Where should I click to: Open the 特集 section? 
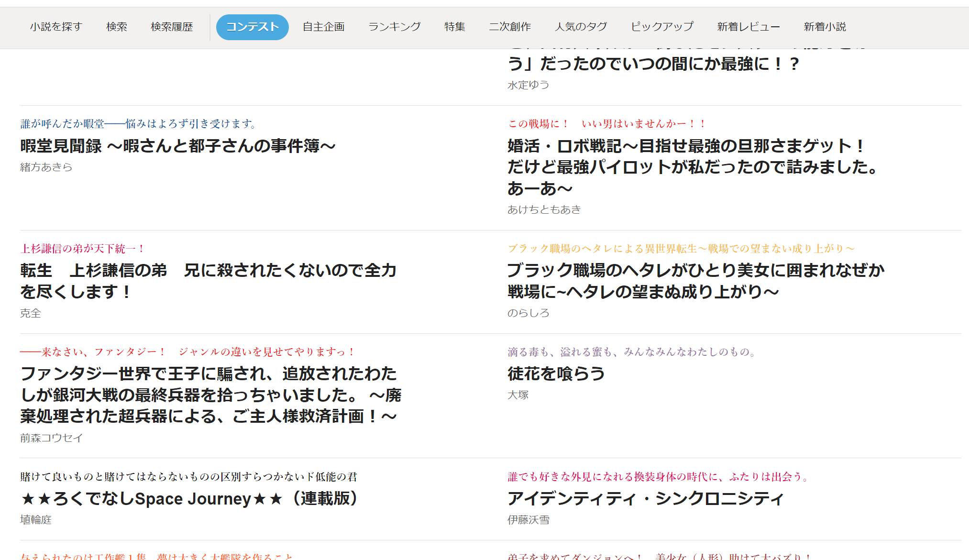[x=454, y=27]
